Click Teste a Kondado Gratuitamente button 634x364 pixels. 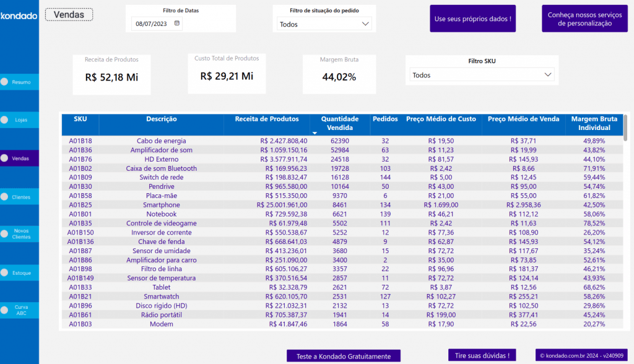pyautogui.click(x=343, y=356)
